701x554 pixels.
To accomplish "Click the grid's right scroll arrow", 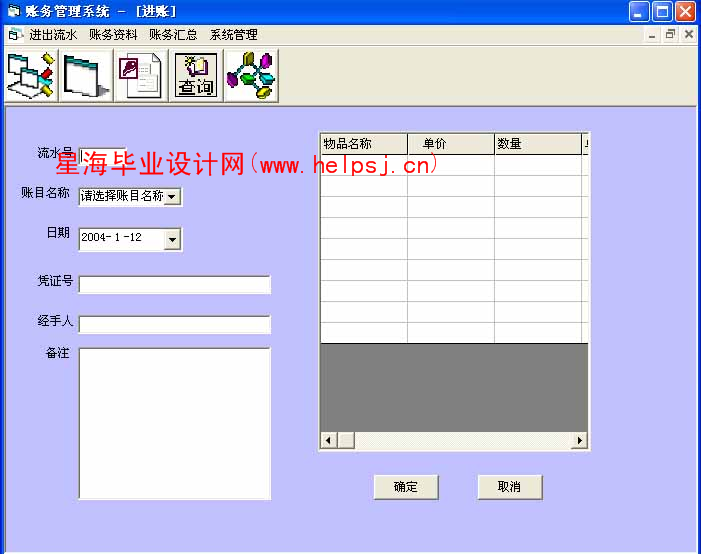I will click(x=580, y=440).
